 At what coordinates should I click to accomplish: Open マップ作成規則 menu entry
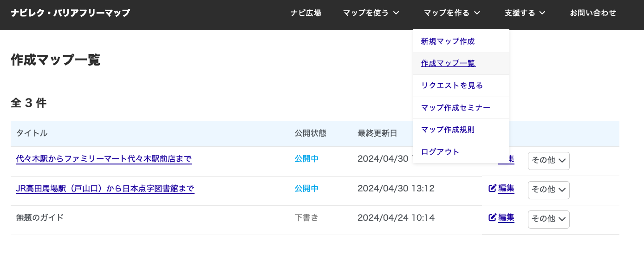[x=448, y=130]
